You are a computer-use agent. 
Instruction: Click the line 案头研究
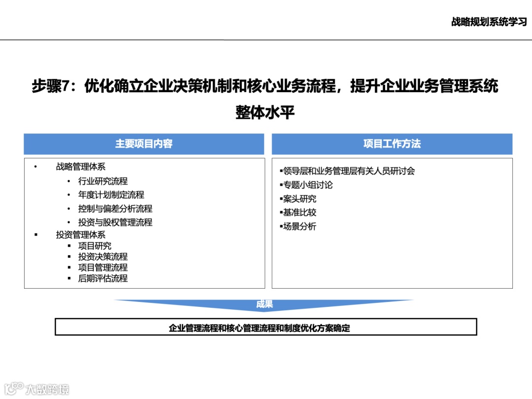pyautogui.click(x=298, y=199)
